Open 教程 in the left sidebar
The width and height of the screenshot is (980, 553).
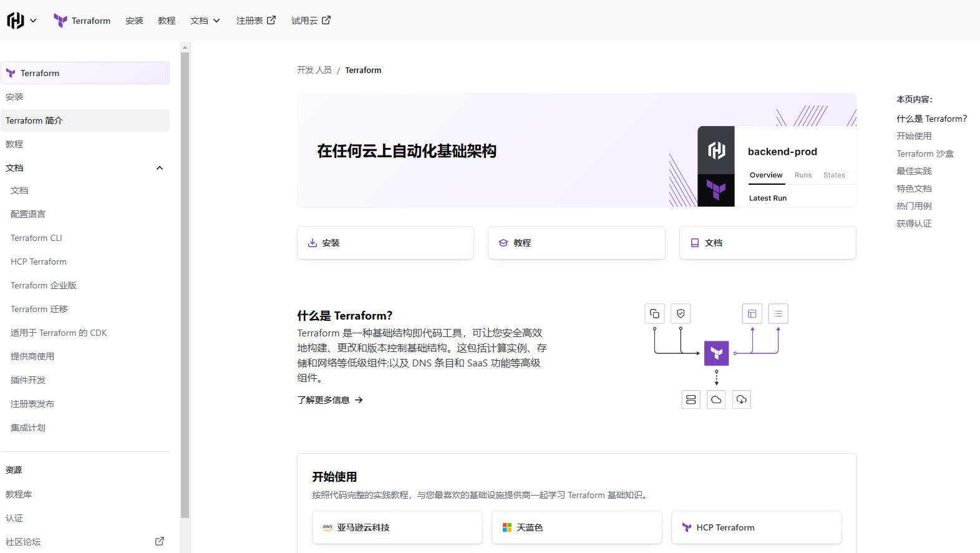click(x=85, y=144)
